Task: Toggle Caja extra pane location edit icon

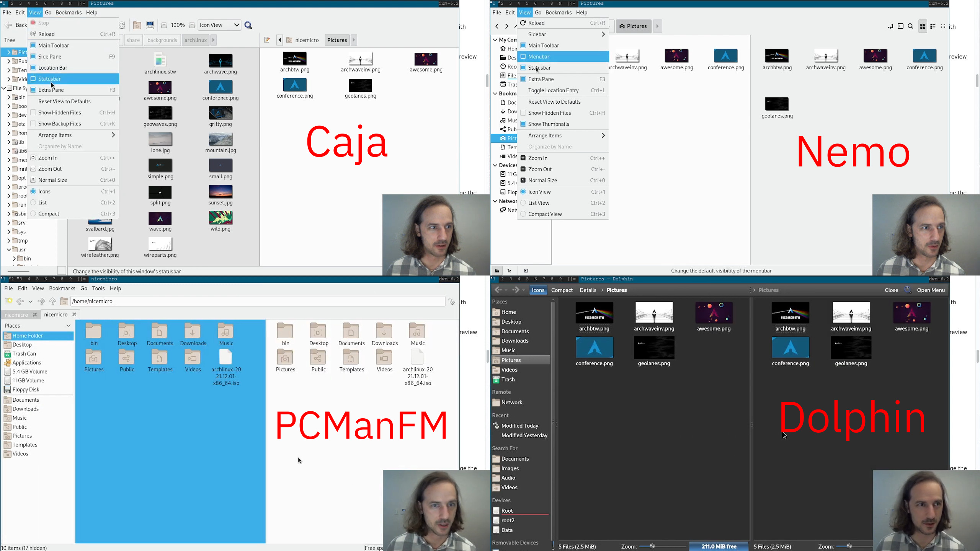Action: click(x=267, y=40)
